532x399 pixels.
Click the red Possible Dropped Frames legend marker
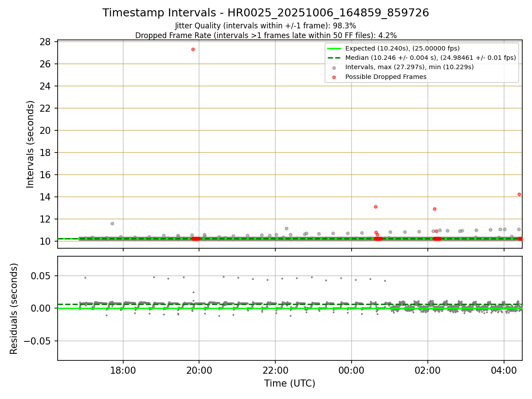[x=334, y=77]
